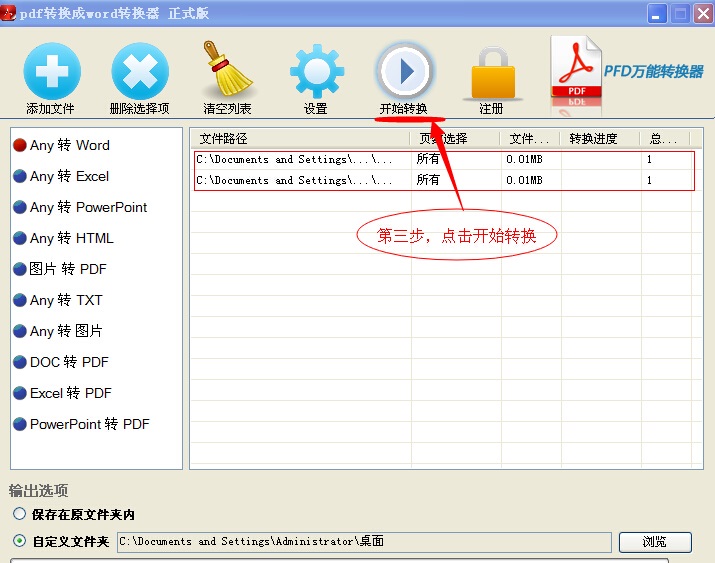Select PowerPoint 转 PDF mode
Viewport: 715px width, 563px height.
pos(82,424)
